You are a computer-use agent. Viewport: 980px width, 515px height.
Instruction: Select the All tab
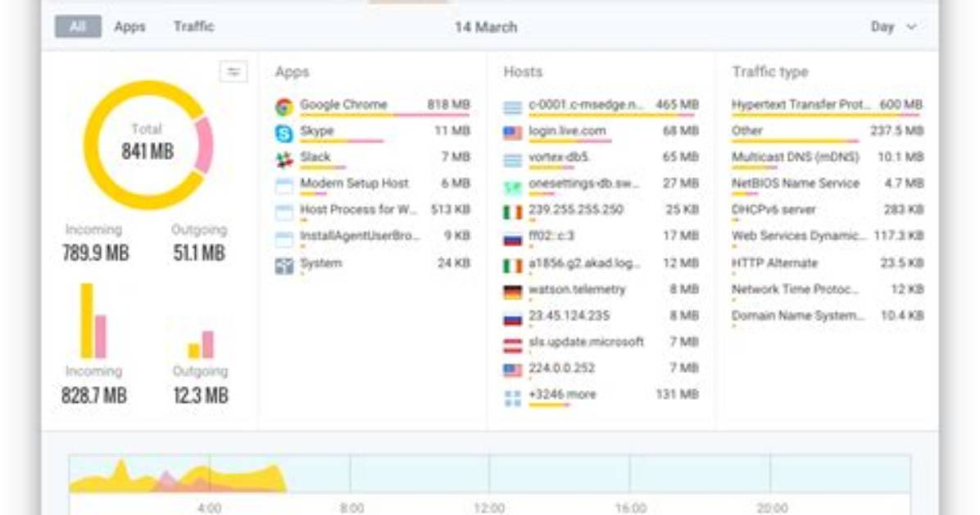pos(78,26)
